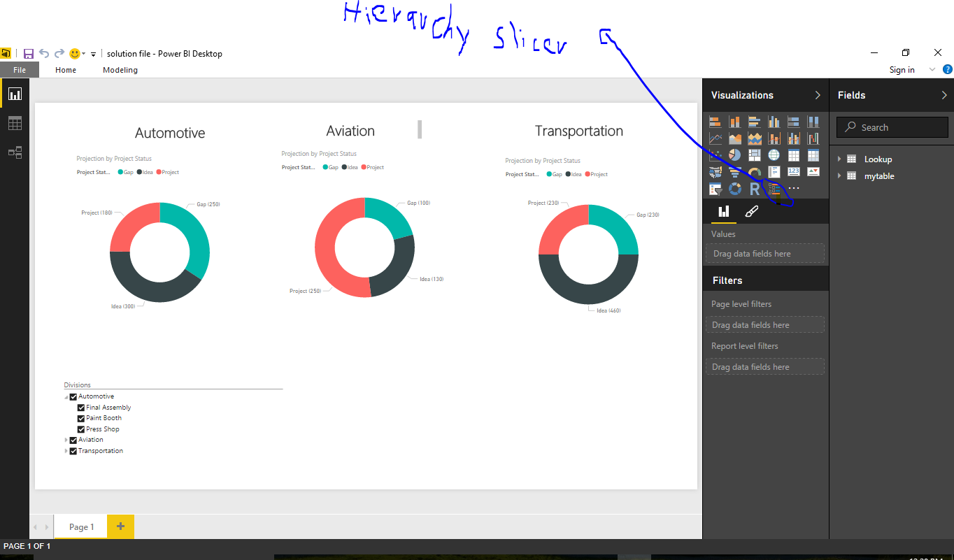Switch to Data view in sidebar
Image resolution: width=954 pixels, height=560 pixels.
[15, 123]
